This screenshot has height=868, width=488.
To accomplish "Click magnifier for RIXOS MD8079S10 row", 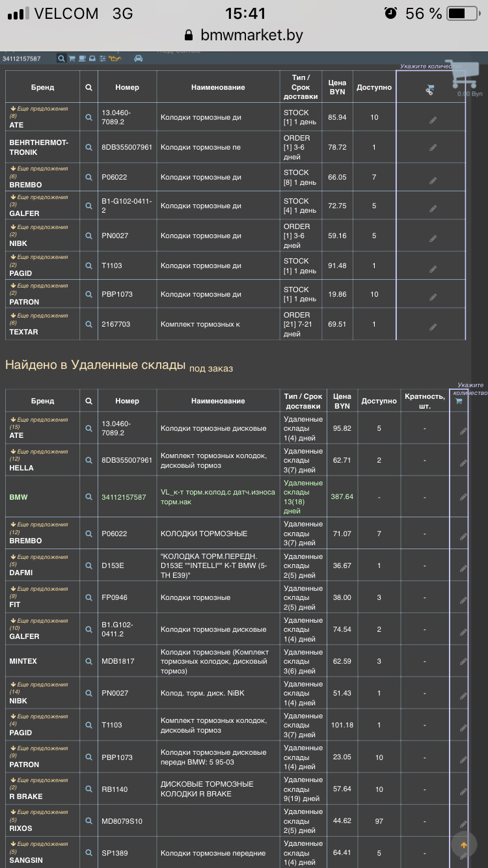I will click(x=89, y=821).
